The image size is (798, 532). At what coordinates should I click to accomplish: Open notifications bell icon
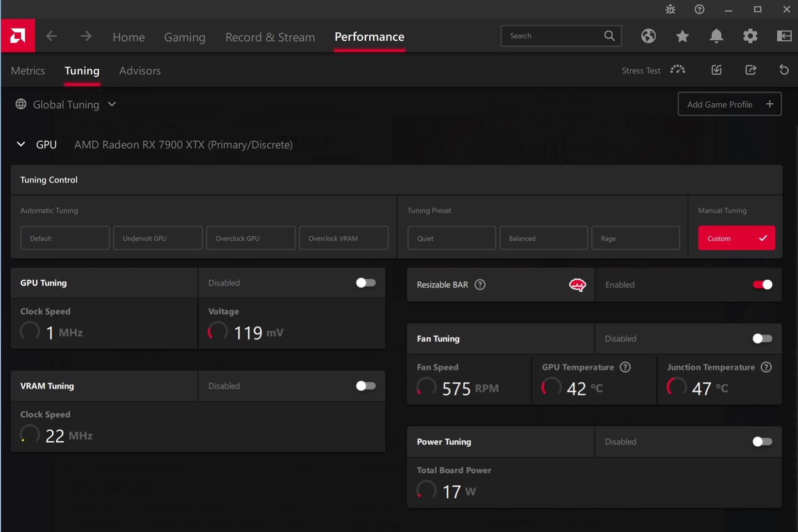point(716,36)
